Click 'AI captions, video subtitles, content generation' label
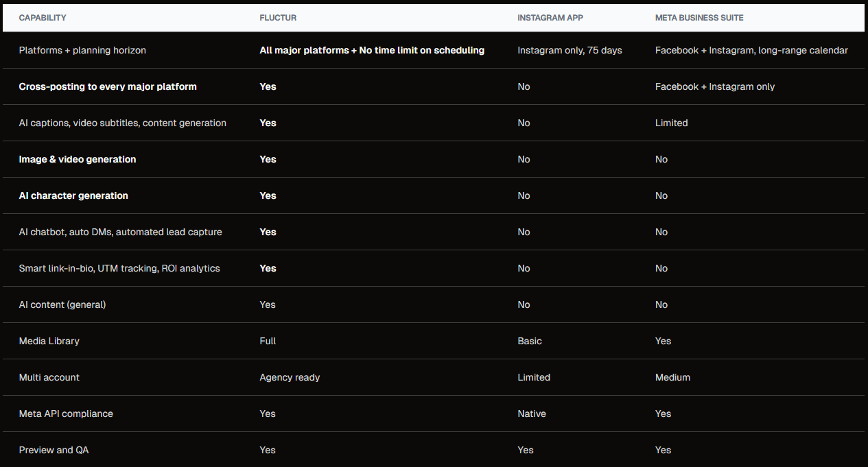The width and height of the screenshot is (868, 467). click(123, 123)
